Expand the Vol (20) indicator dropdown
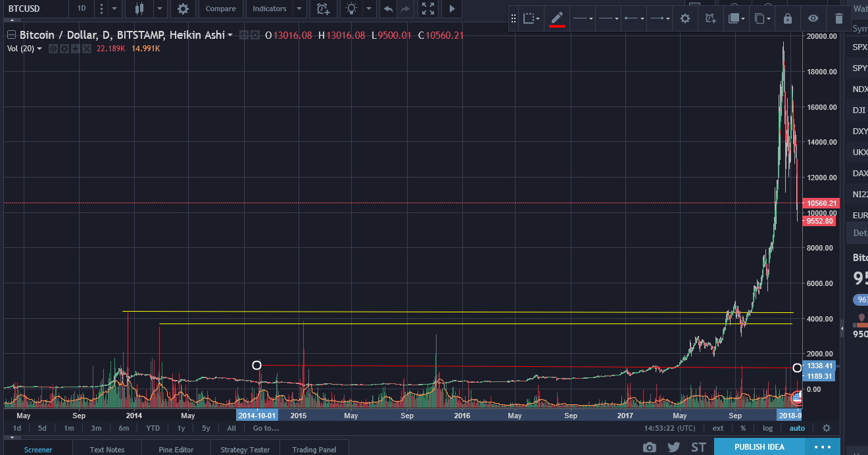868x455 pixels. [39, 49]
